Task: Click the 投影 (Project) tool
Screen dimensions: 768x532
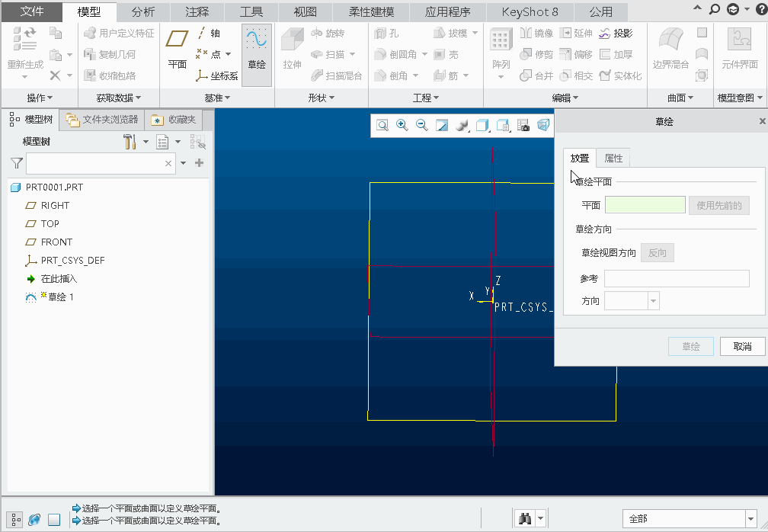Action: coord(616,34)
